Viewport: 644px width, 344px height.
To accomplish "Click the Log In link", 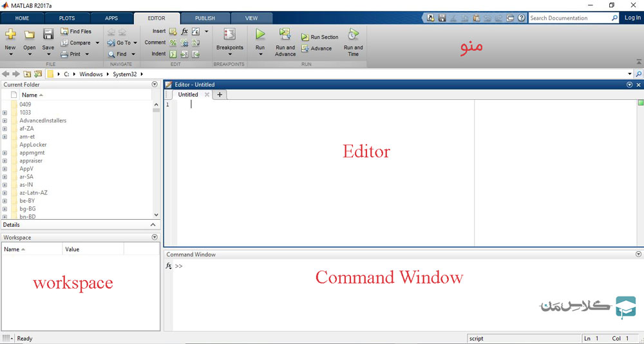I will (632, 17).
